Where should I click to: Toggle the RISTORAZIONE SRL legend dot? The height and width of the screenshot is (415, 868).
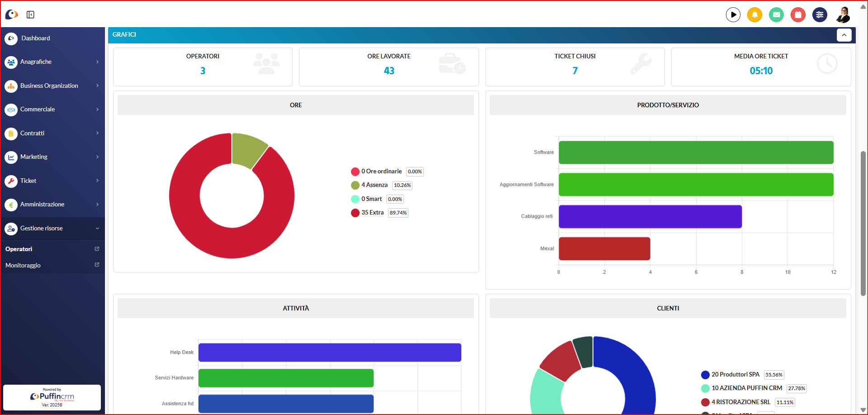coord(705,402)
